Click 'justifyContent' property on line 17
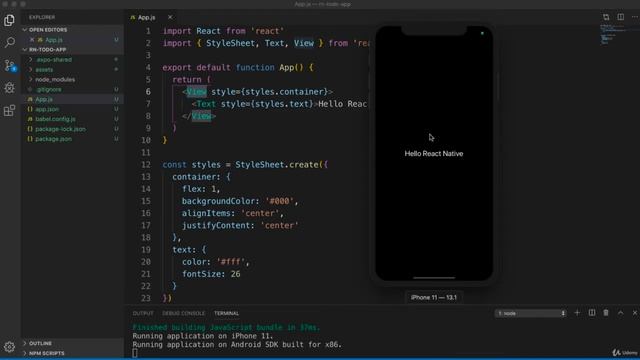 tap(216, 225)
